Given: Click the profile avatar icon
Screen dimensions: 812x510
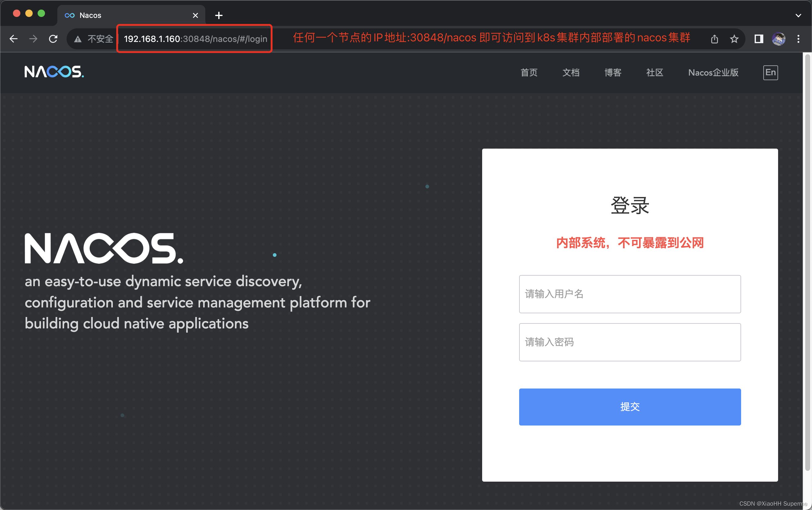Looking at the screenshot, I should tap(779, 39).
